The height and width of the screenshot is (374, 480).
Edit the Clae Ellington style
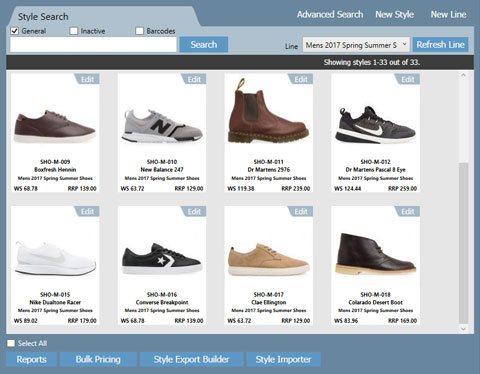[x=301, y=212]
